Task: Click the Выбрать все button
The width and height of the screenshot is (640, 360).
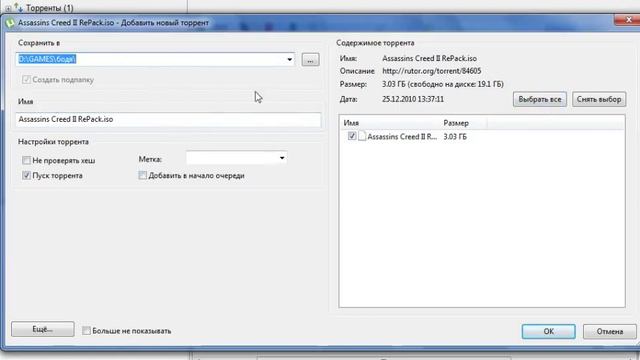Action: coord(540,99)
